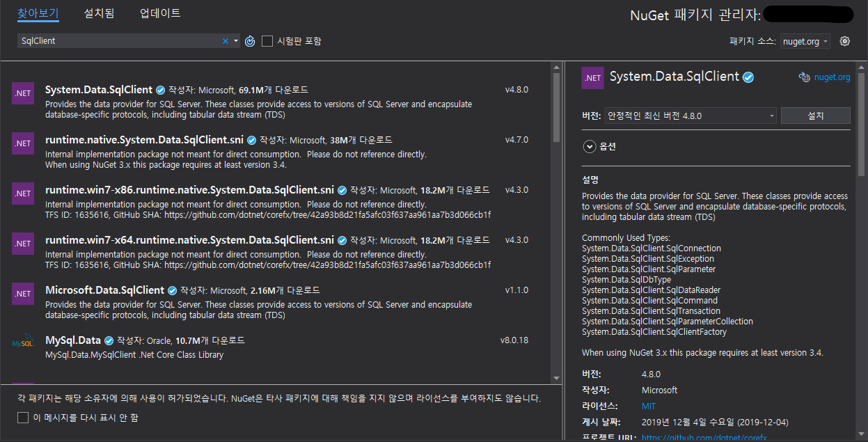Clear the SqlClient search text
Screen dimensions: 868x442
225,41
